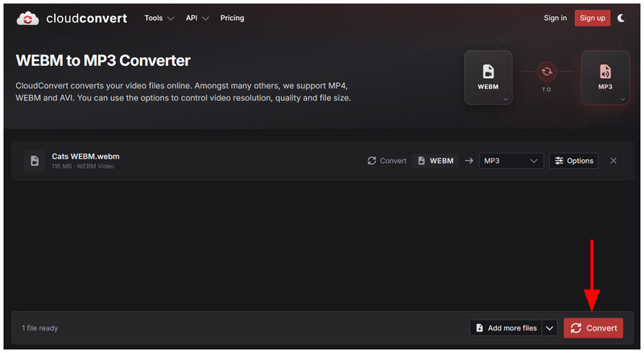The height and width of the screenshot is (353, 644).
Task: Click the red Sign up button
Action: (592, 18)
